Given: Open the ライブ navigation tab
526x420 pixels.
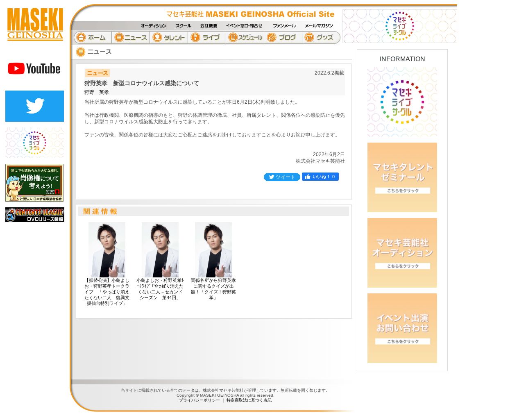Looking at the screenshot, I should tap(207, 37).
